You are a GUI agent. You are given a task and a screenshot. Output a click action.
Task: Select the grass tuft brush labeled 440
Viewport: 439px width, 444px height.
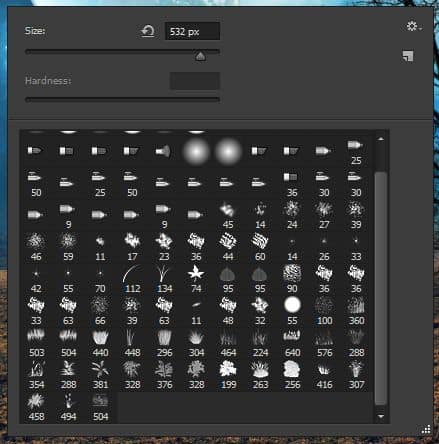click(x=100, y=343)
